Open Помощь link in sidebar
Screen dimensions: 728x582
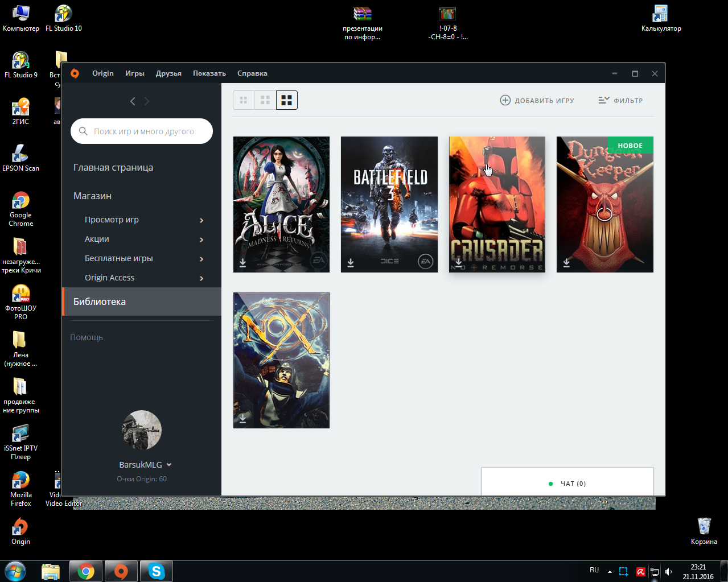(x=87, y=337)
